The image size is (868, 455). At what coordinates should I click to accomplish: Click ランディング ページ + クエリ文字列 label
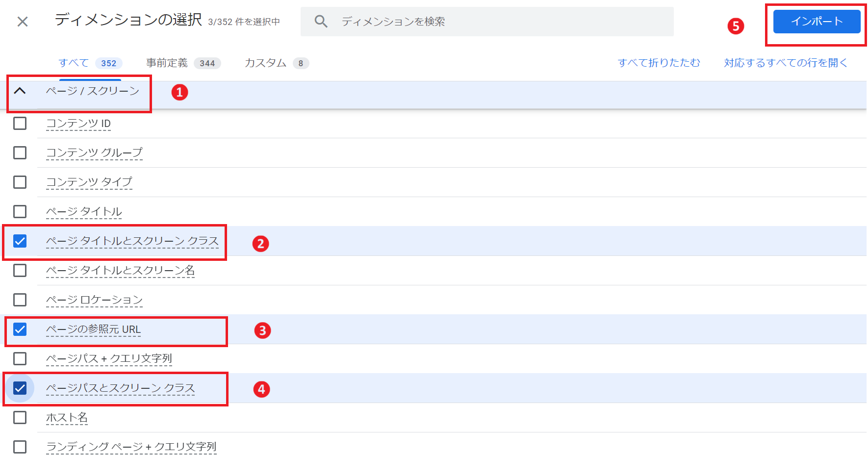(x=131, y=447)
